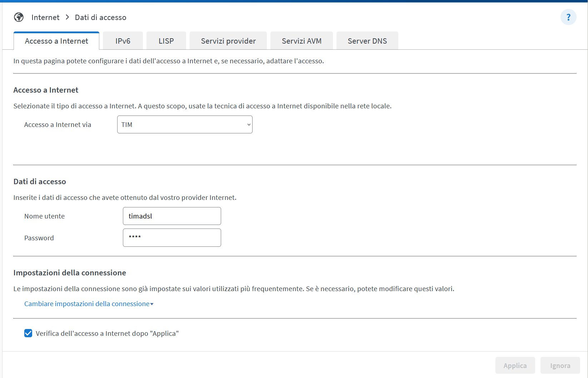
Task: Go to the Servizi provider tab
Action: point(228,41)
